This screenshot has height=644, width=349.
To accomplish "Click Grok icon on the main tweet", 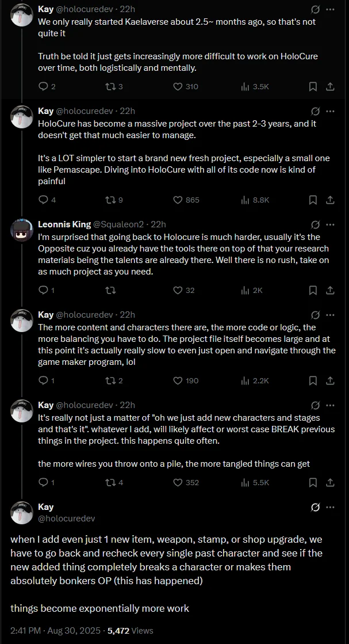I will click(x=315, y=507).
